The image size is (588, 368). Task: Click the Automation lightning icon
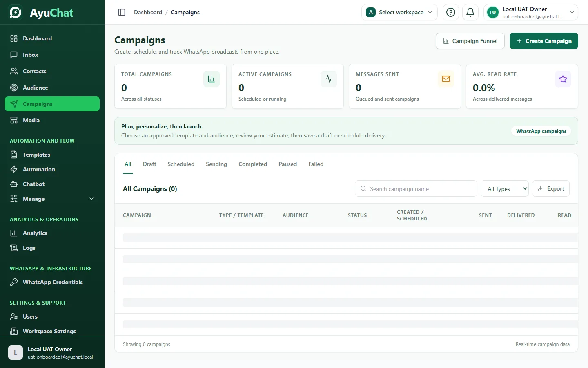tap(14, 169)
